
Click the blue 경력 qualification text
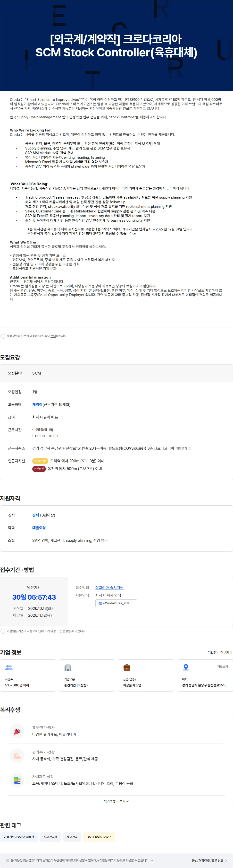(x=36, y=515)
